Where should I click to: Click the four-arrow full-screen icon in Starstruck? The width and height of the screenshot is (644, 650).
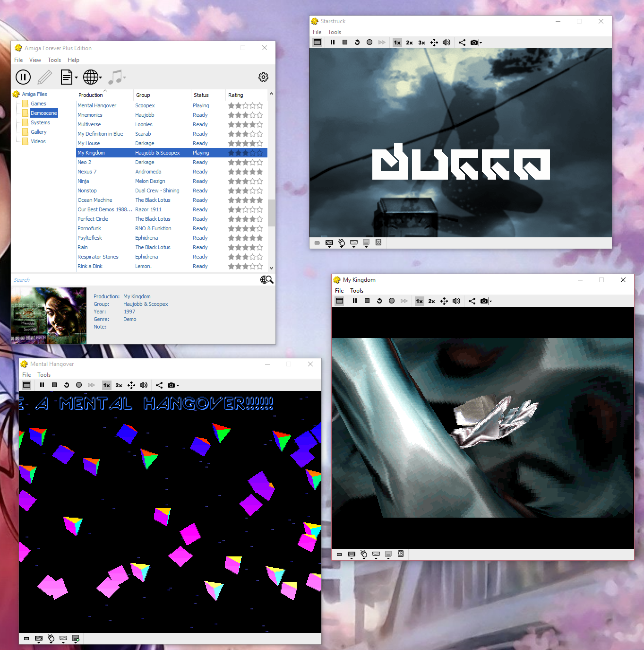[x=434, y=43]
